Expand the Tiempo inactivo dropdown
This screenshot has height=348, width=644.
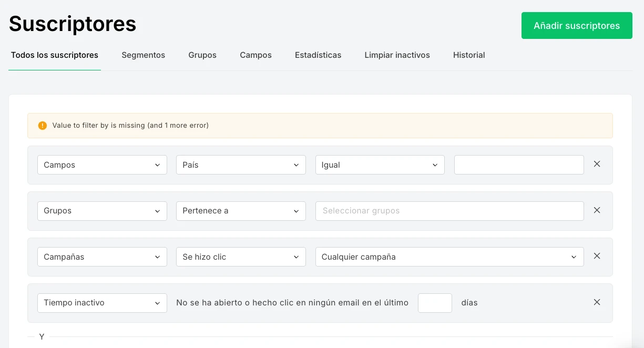coord(102,303)
